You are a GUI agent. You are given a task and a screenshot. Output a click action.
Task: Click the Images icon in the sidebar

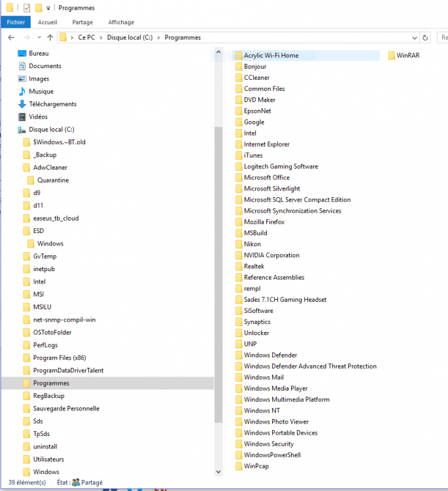(22, 79)
